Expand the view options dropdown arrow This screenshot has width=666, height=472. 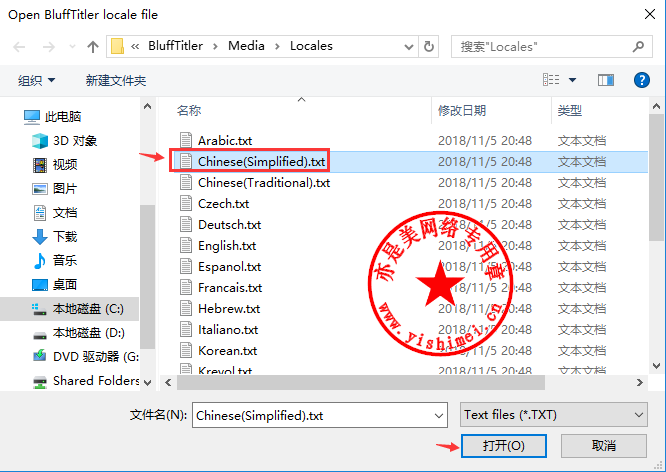(572, 80)
